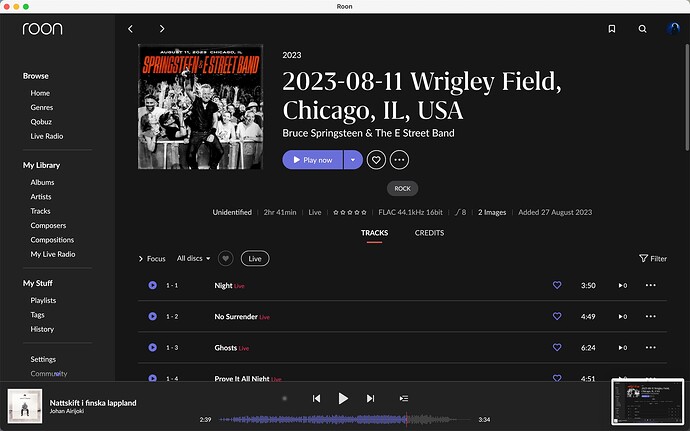This screenshot has height=431, width=690.
Task: Click the page scrollbar
Action: (687, 97)
